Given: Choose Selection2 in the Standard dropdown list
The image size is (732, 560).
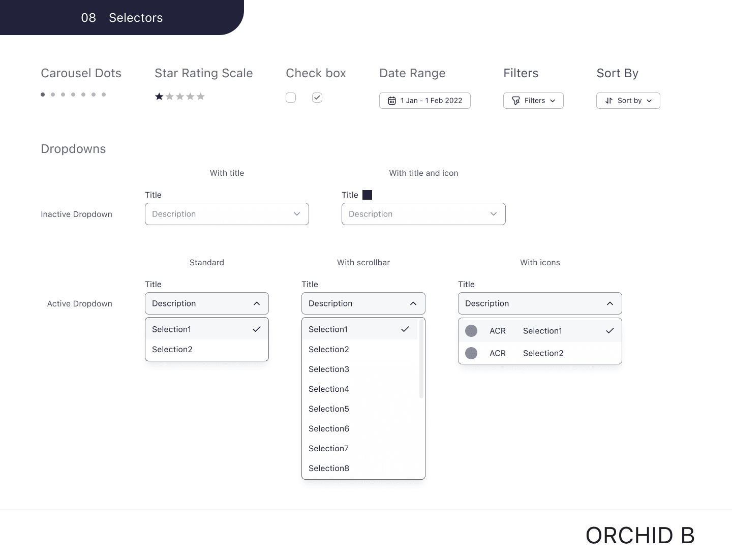Looking at the screenshot, I should (x=207, y=349).
